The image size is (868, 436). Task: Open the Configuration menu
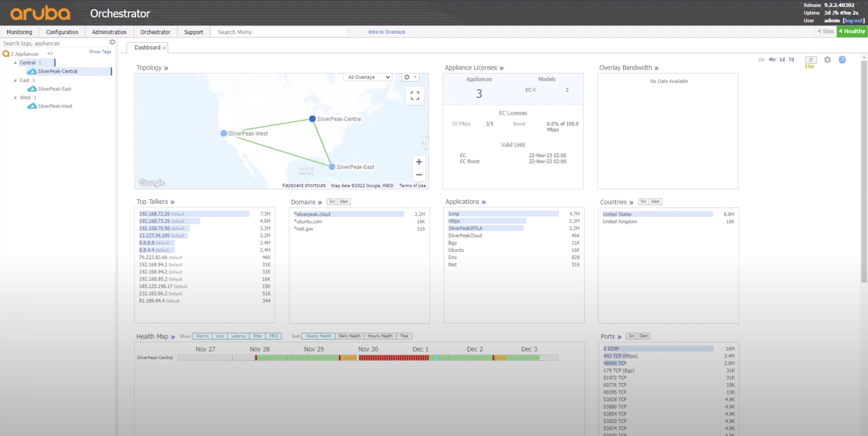pos(62,32)
